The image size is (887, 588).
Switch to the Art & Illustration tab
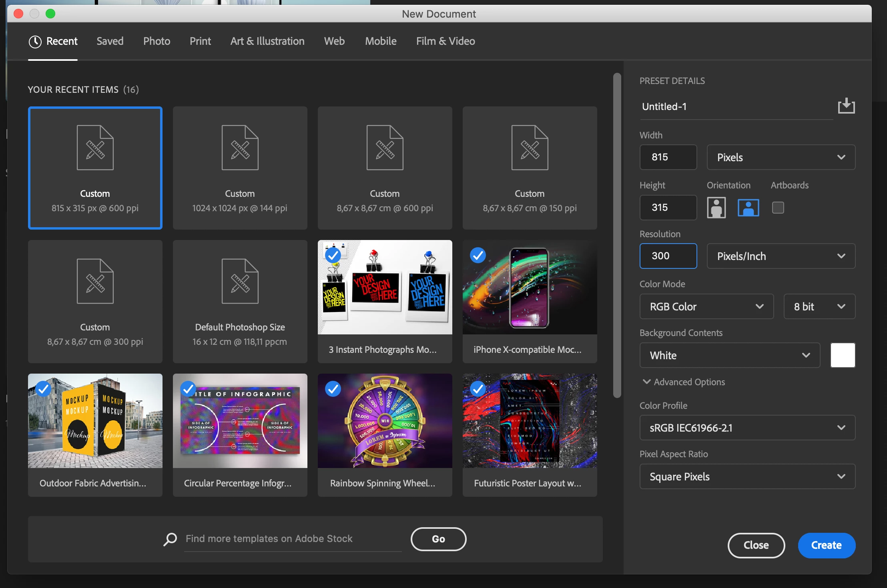point(267,41)
